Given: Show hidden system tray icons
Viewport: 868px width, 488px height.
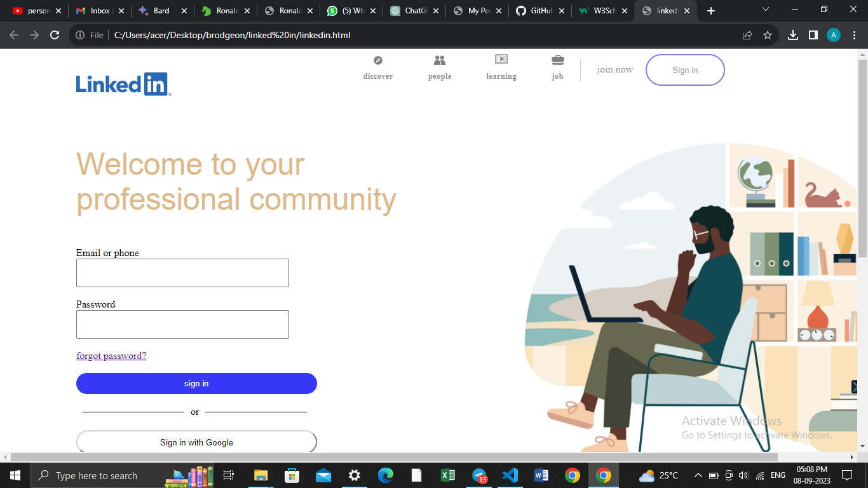Looking at the screenshot, I should (x=698, y=475).
